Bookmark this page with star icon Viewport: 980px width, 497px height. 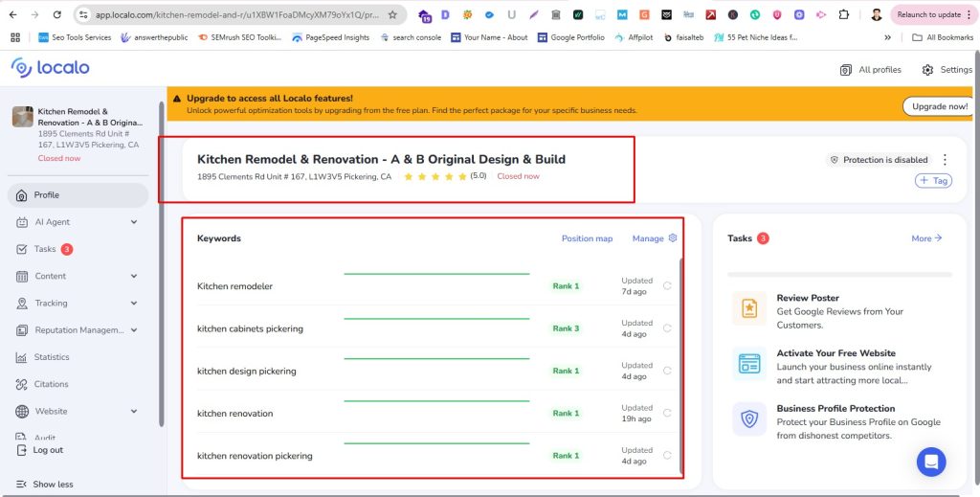[392, 14]
